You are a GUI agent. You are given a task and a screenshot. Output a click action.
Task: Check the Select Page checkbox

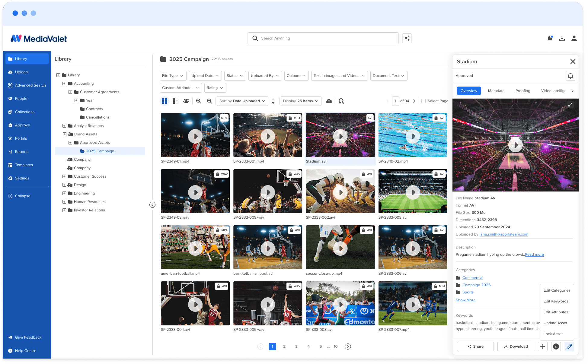[423, 101]
